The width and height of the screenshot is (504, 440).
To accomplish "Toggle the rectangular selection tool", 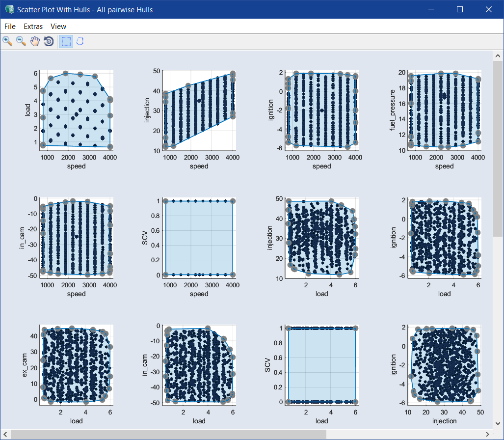I will click(x=66, y=41).
